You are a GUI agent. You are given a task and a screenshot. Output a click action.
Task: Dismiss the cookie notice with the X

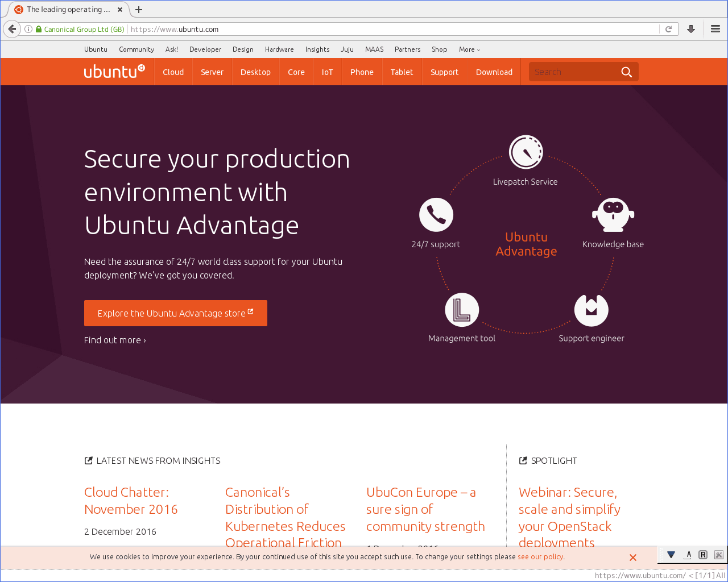[x=633, y=558]
